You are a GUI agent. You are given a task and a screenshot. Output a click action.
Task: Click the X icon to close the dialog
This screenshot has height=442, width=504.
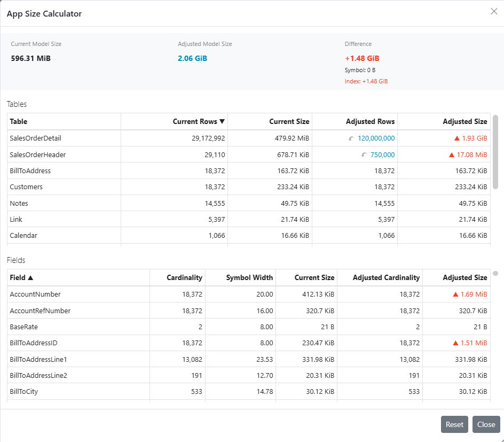pyautogui.click(x=494, y=12)
